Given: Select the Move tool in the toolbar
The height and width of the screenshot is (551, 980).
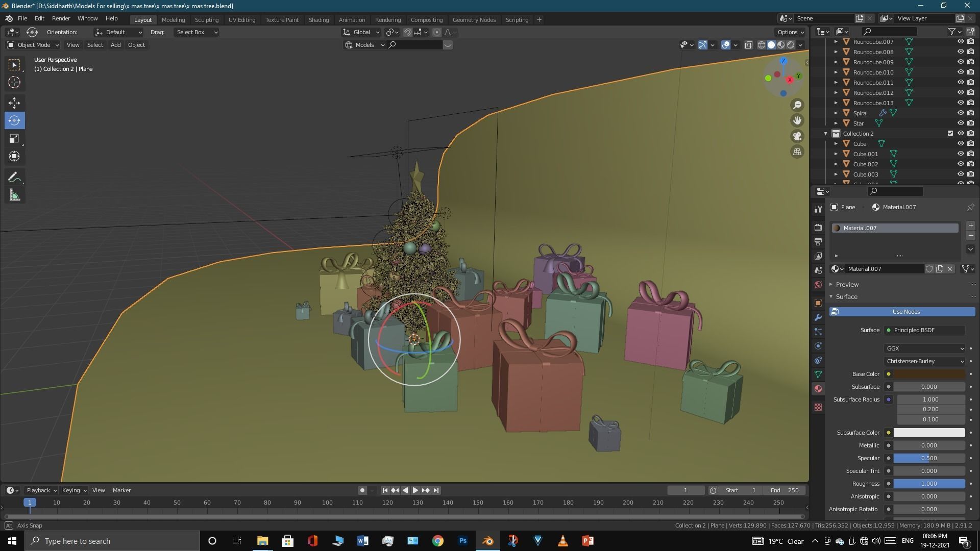Looking at the screenshot, I should tap(14, 103).
